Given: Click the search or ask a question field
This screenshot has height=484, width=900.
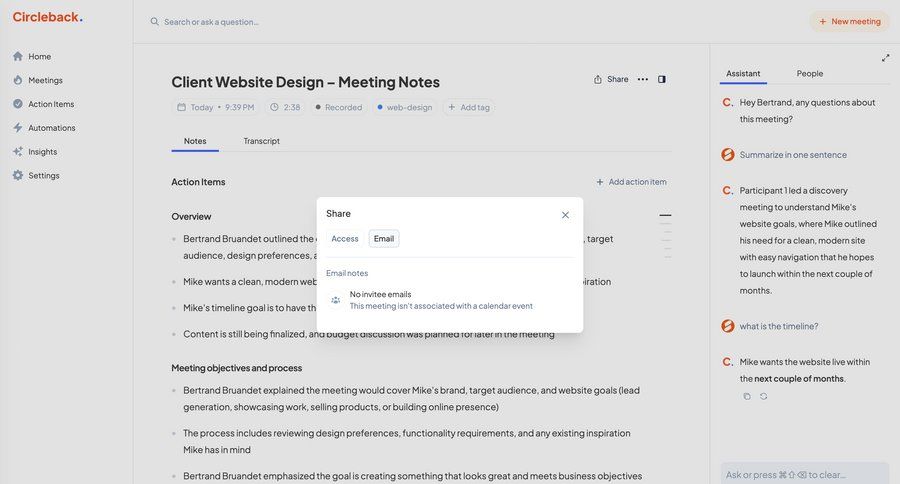Looking at the screenshot, I should [300, 21].
